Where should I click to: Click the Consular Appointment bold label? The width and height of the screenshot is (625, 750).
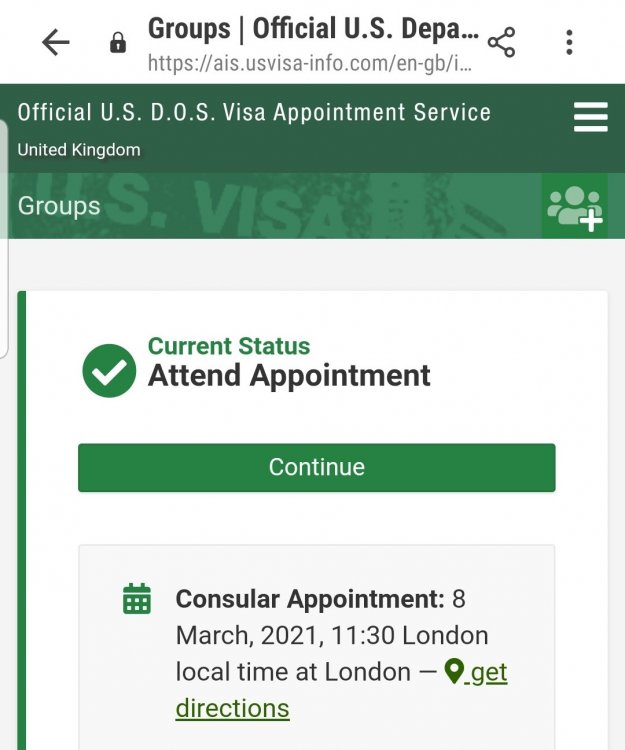tap(310, 599)
